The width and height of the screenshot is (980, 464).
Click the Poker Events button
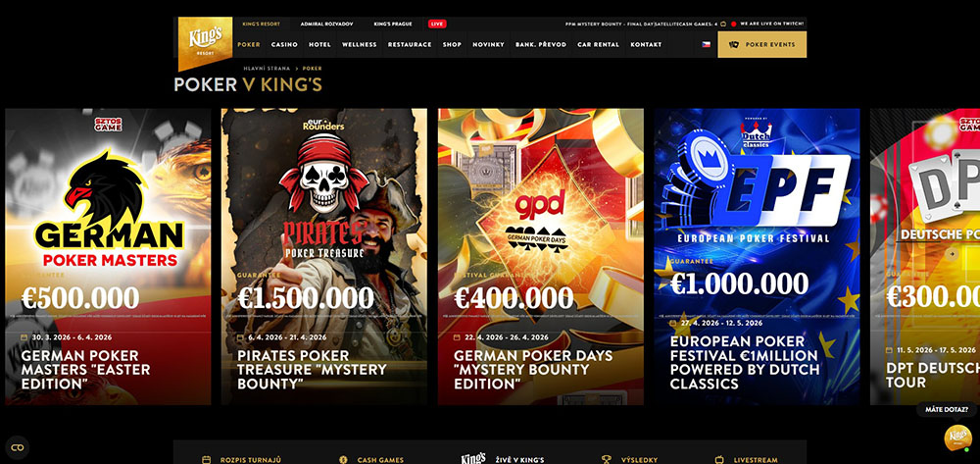coord(761,44)
